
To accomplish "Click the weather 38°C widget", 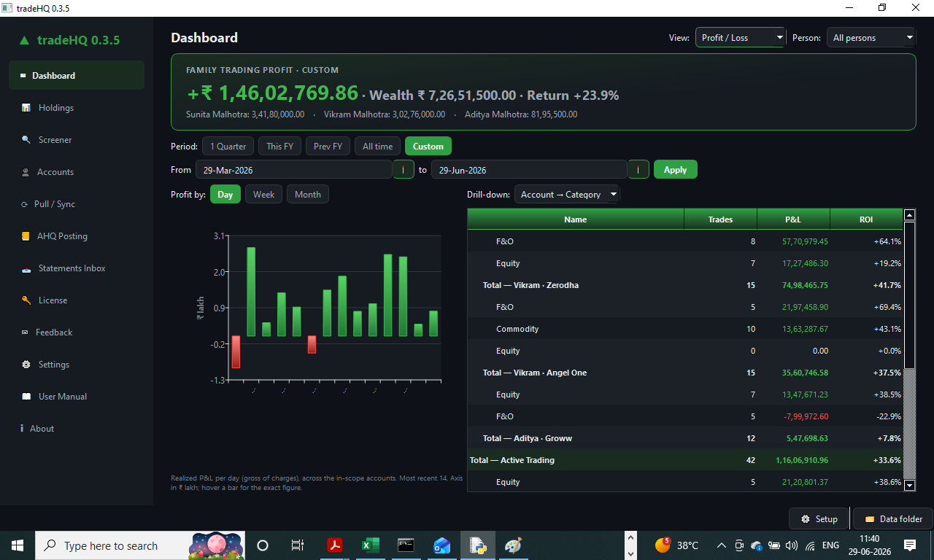I will click(677, 545).
